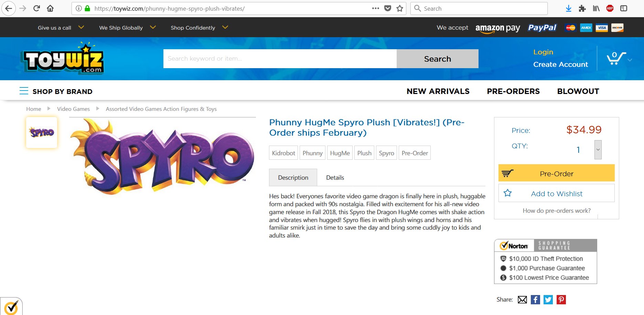Show site information icon in address bar

[78, 8]
